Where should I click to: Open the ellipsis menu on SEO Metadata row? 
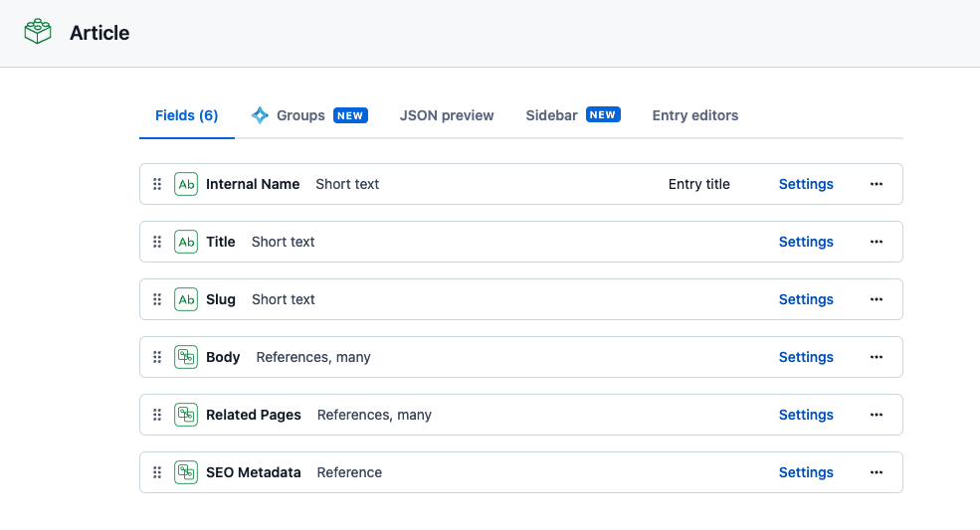coord(877,472)
